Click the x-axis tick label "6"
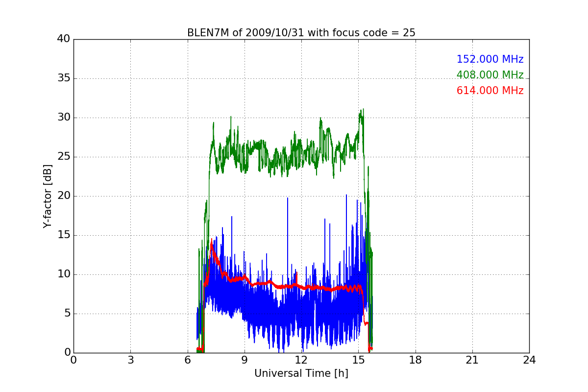 click(187, 360)
